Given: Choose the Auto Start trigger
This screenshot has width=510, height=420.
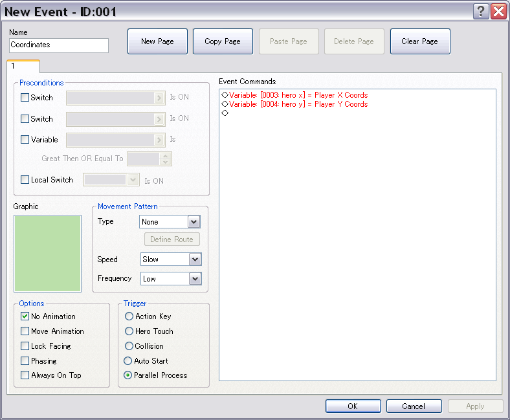Looking at the screenshot, I should (129, 361).
